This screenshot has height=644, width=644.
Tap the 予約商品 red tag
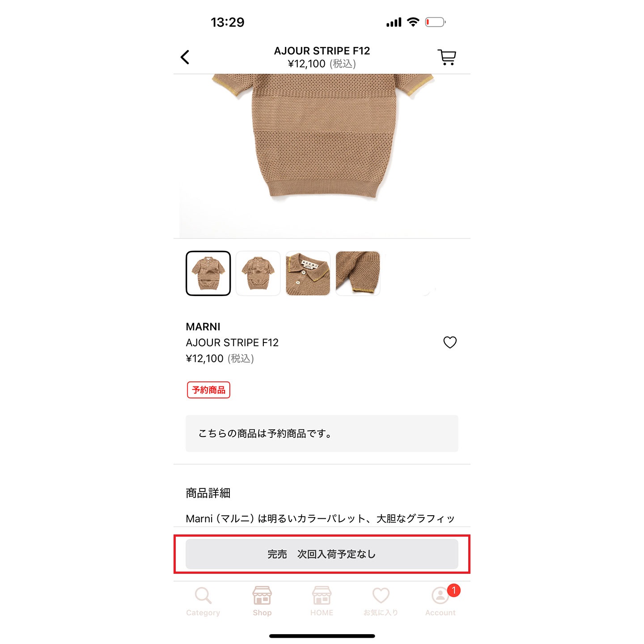[208, 390]
